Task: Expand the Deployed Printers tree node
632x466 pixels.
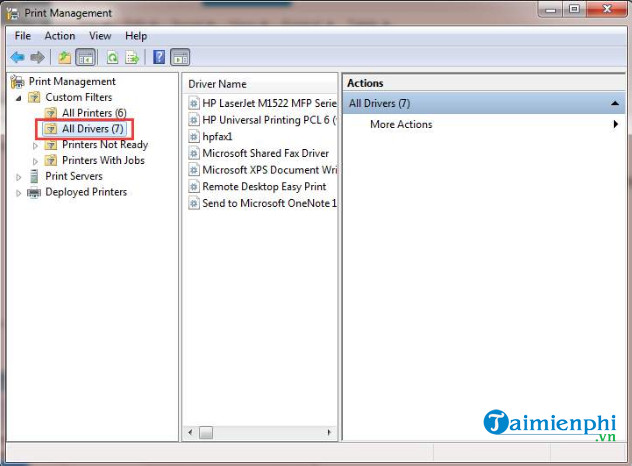Action: [19, 193]
